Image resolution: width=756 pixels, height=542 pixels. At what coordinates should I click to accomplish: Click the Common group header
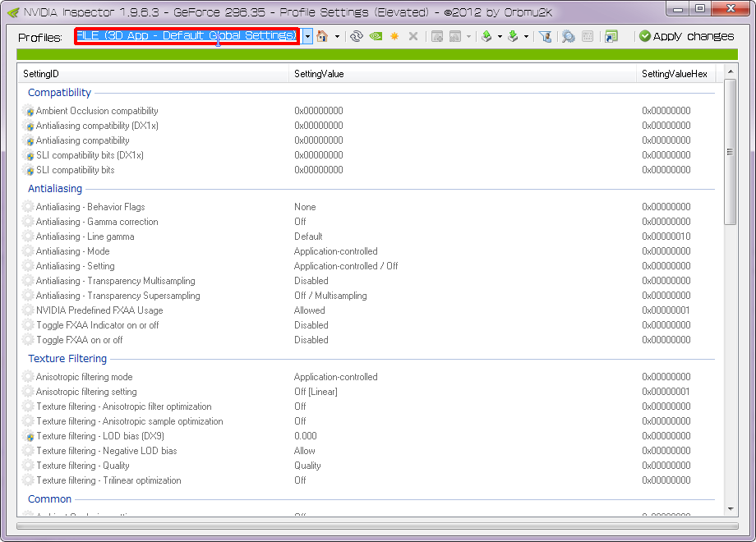pos(49,499)
